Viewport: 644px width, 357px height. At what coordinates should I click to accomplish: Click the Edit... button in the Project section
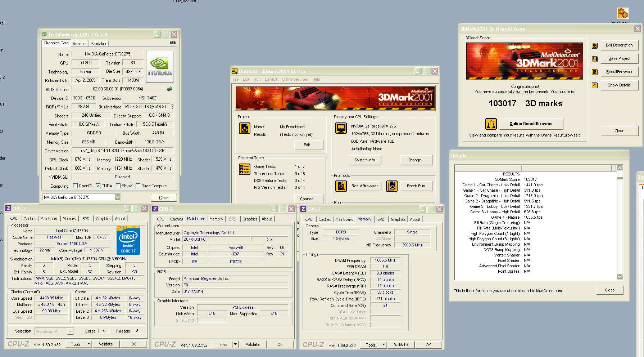(308, 145)
